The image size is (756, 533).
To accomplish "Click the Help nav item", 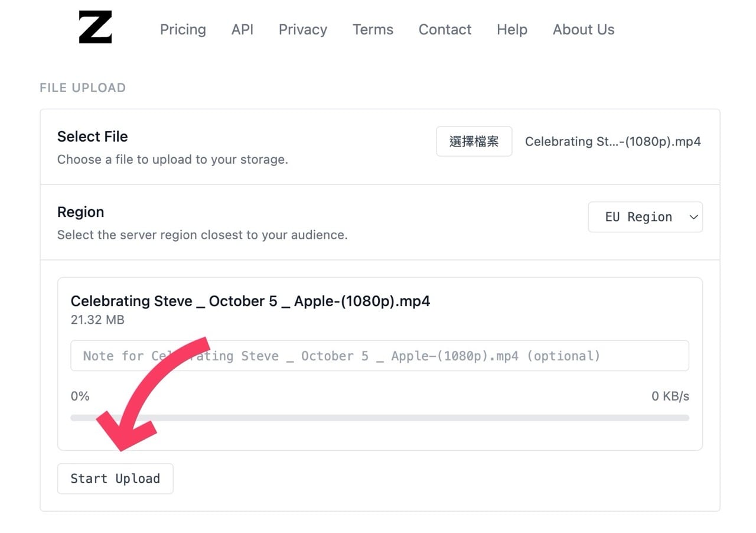I will (x=511, y=30).
